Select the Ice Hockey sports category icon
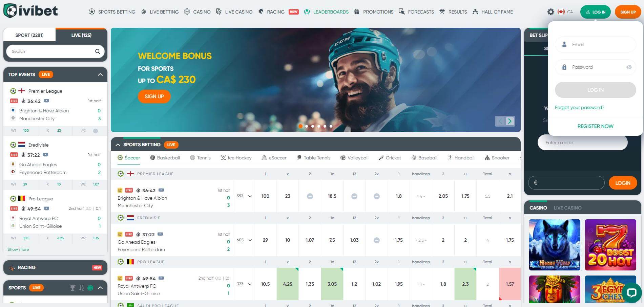The image size is (644, 307). tap(223, 157)
